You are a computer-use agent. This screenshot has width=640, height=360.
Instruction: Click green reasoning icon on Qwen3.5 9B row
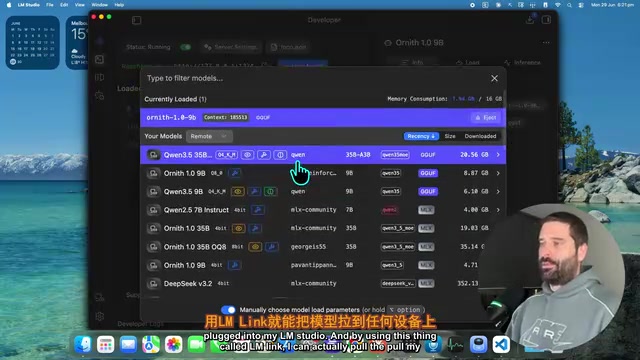point(270,191)
